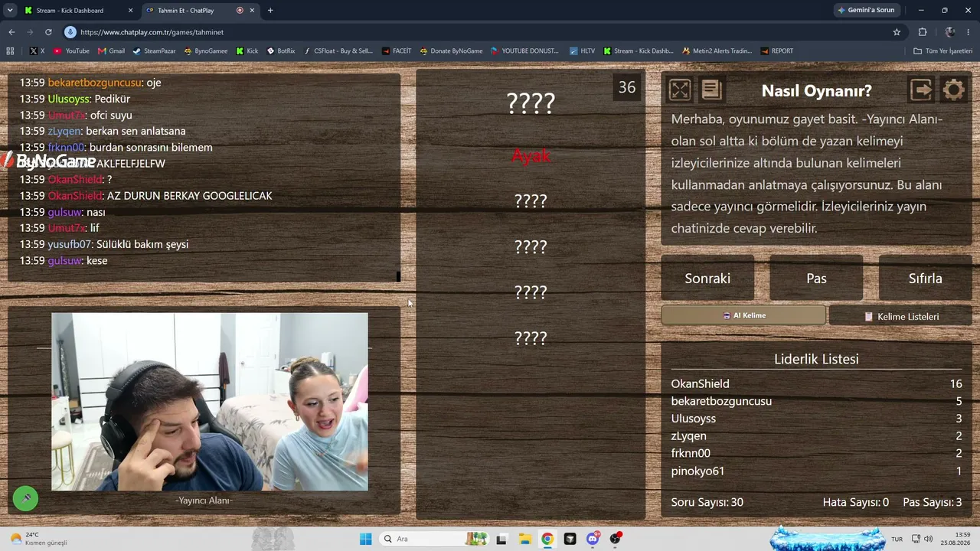This screenshot has height=551, width=980.
Task: Select the AI Kelime tab
Action: (743, 315)
